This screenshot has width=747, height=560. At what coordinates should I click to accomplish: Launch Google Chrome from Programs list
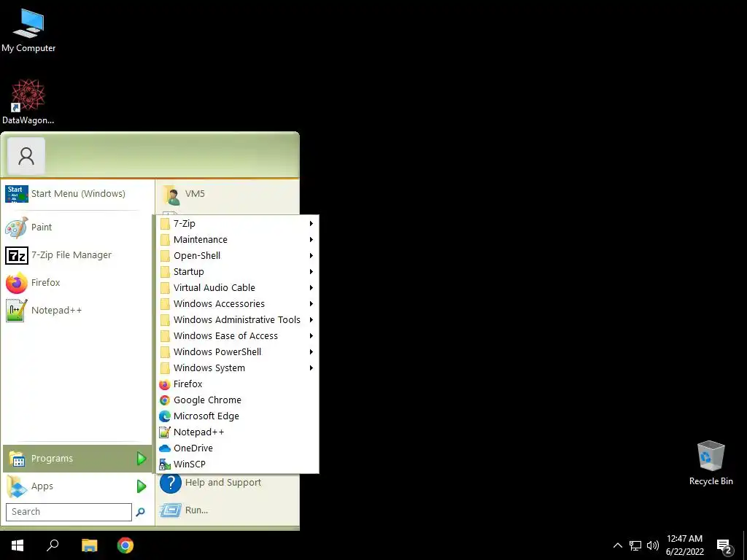(237, 400)
